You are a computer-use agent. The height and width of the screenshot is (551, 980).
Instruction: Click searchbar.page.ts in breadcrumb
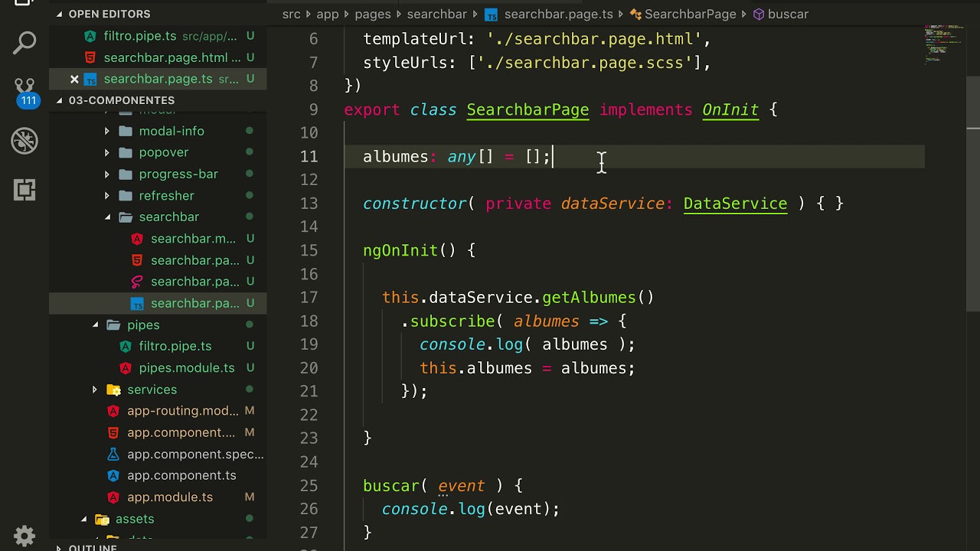coord(548,14)
